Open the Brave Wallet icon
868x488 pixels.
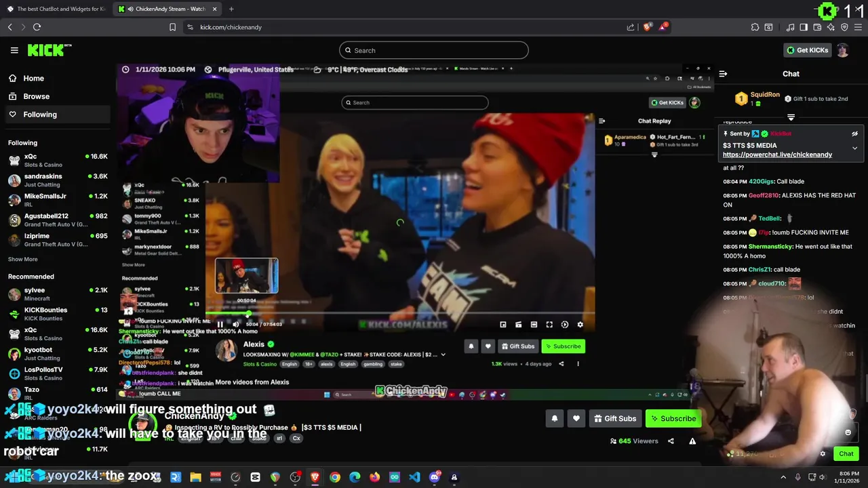(818, 27)
